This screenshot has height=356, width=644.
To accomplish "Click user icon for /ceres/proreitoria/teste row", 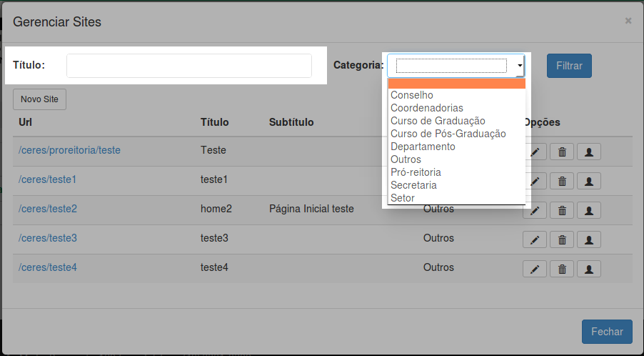I will pos(589,152).
